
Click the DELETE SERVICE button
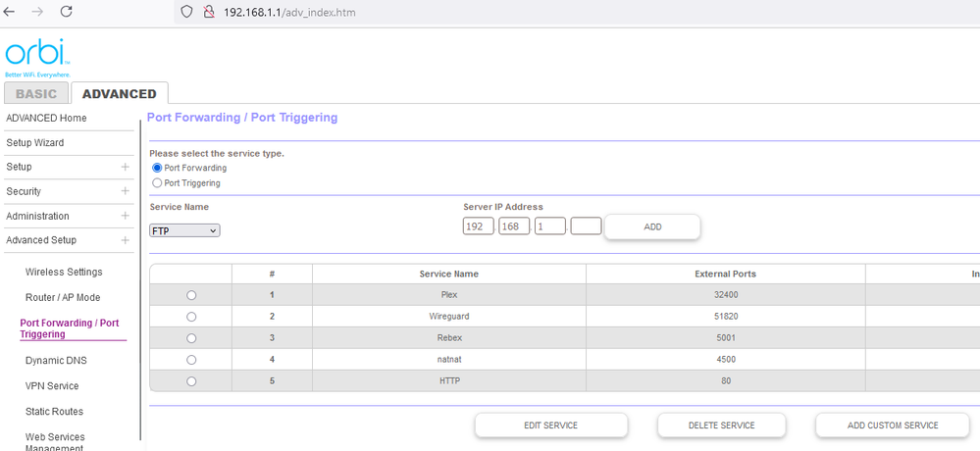pyautogui.click(x=721, y=426)
